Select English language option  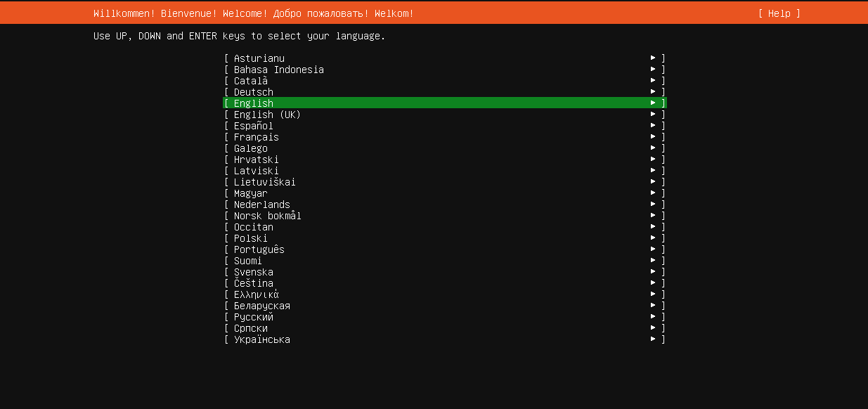254,103
